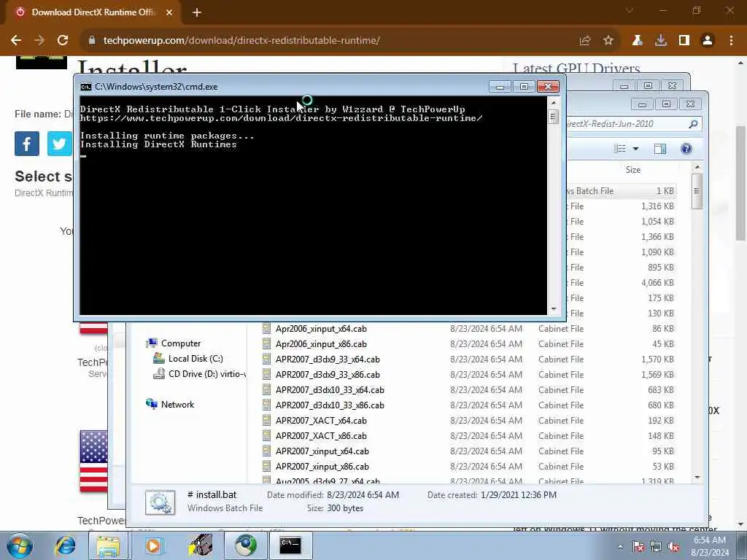Open a new Chrome tab

click(197, 12)
